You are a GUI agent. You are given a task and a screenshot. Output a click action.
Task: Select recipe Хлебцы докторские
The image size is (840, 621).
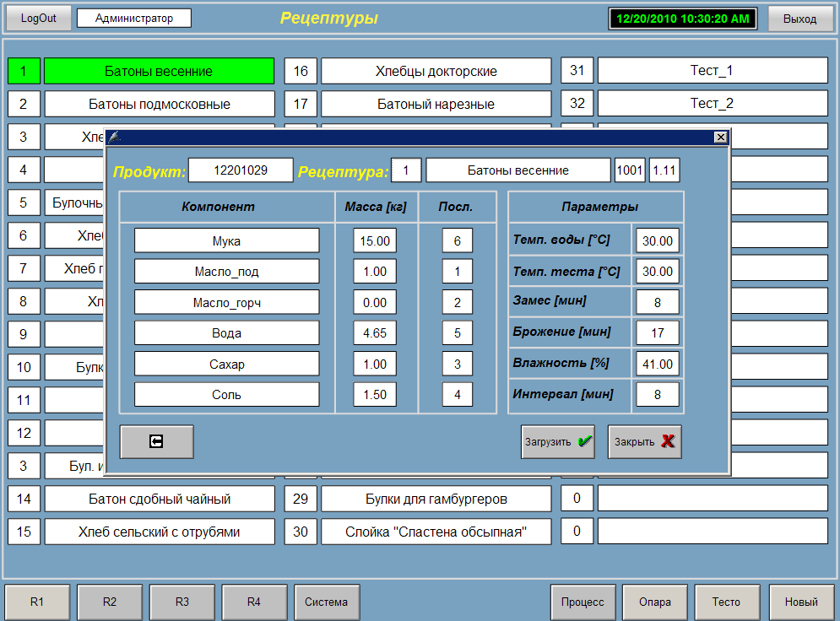436,71
